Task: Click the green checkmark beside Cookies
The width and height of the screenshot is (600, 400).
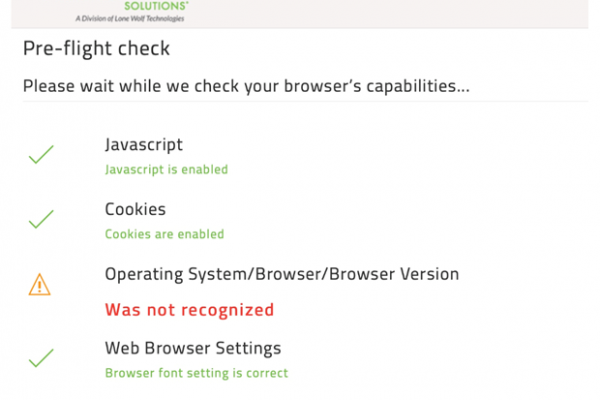Action: click(x=41, y=219)
